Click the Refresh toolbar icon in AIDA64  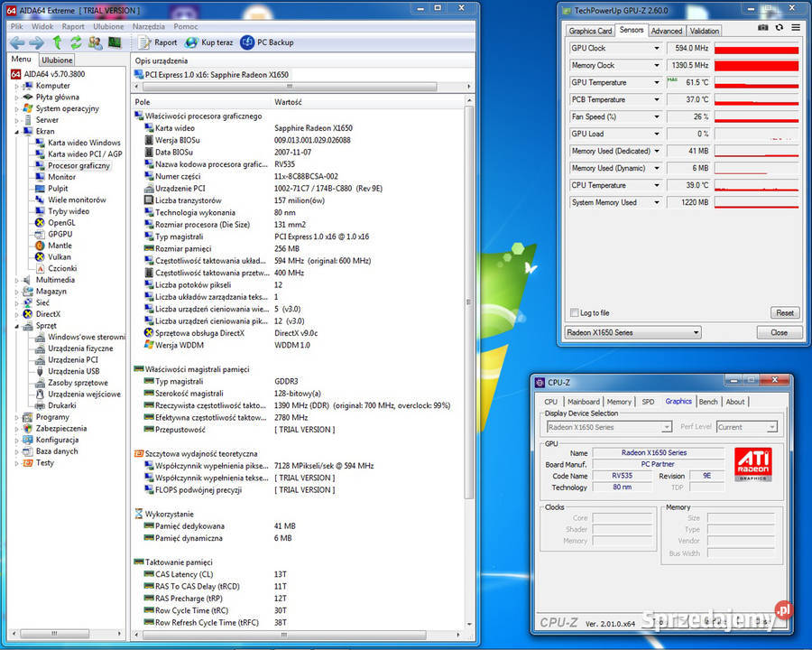(76, 42)
